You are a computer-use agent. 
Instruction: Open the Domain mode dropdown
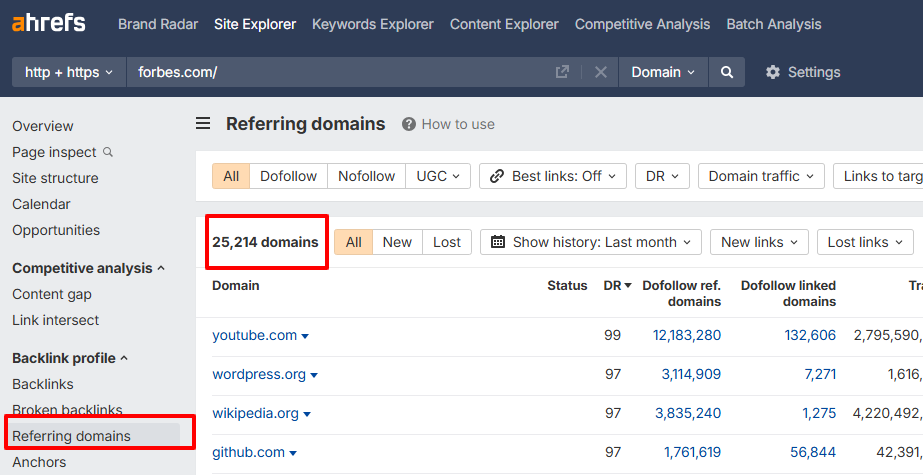point(663,72)
